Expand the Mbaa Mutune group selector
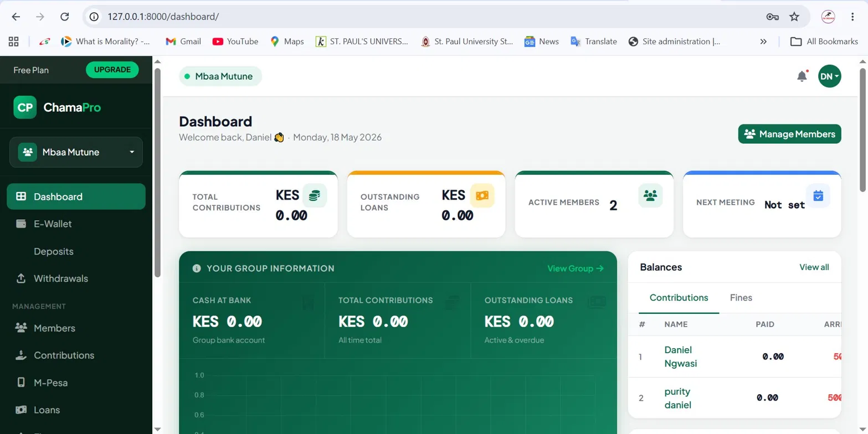 click(76, 152)
